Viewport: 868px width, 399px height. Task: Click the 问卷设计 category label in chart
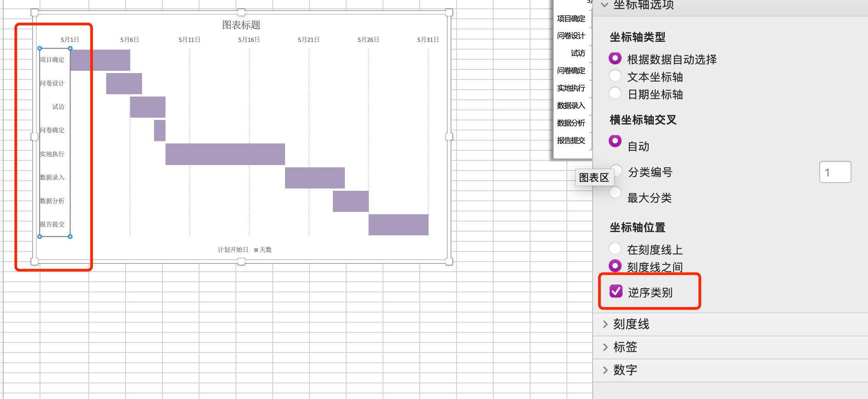[x=52, y=83]
